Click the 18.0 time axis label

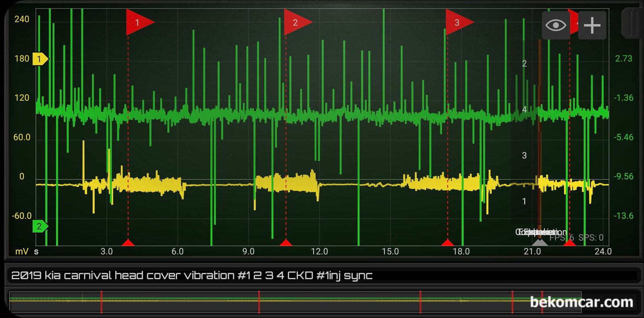[x=461, y=251]
